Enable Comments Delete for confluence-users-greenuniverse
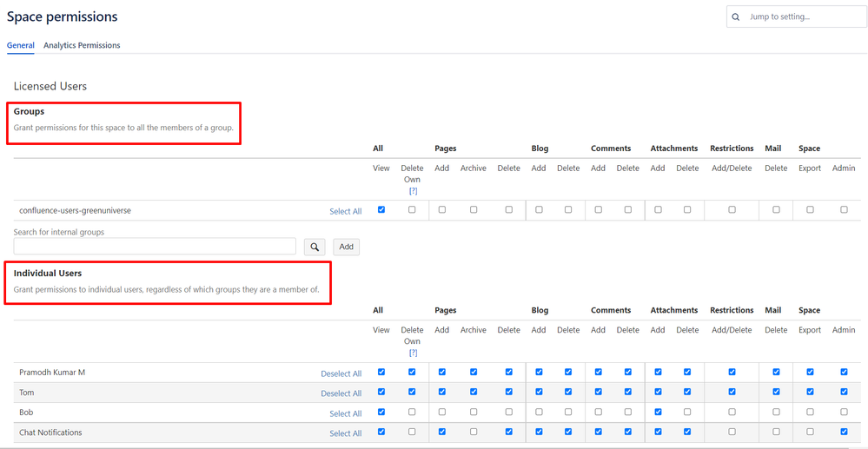 (x=627, y=210)
